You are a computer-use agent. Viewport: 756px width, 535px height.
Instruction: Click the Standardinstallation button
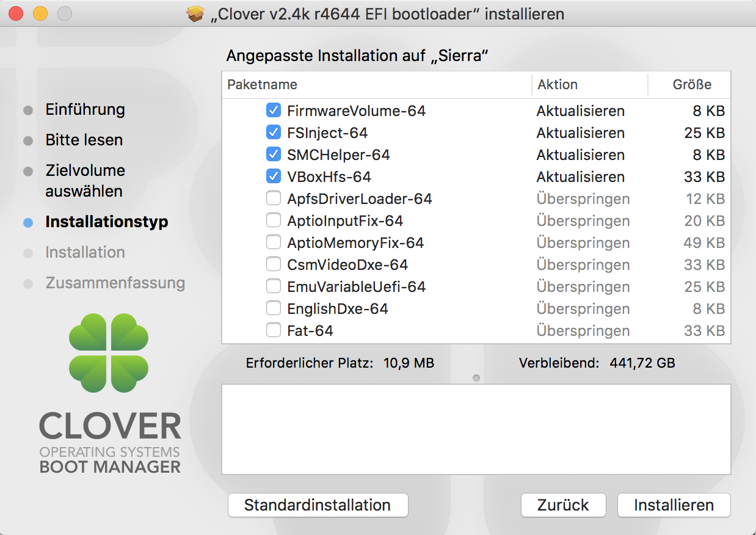tap(318, 505)
